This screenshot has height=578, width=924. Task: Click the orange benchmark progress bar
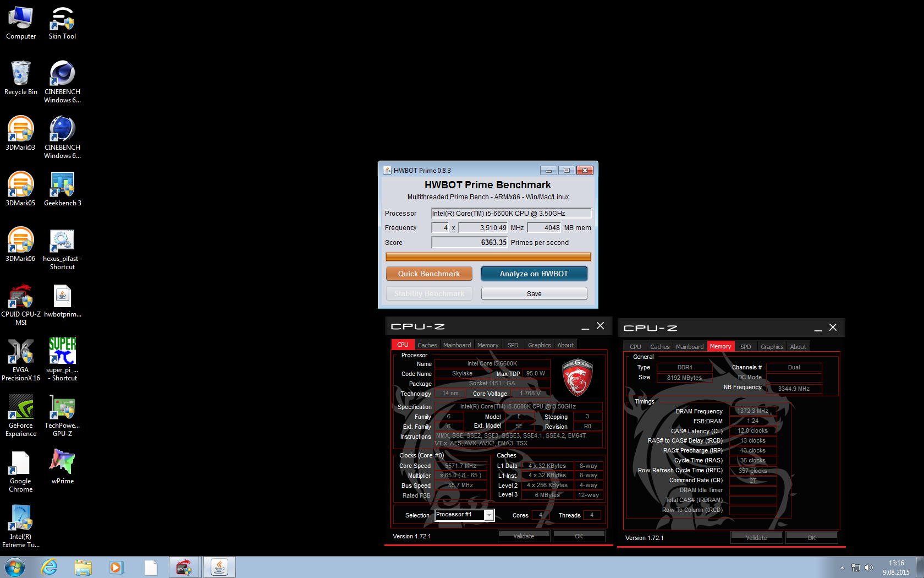tap(488, 257)
